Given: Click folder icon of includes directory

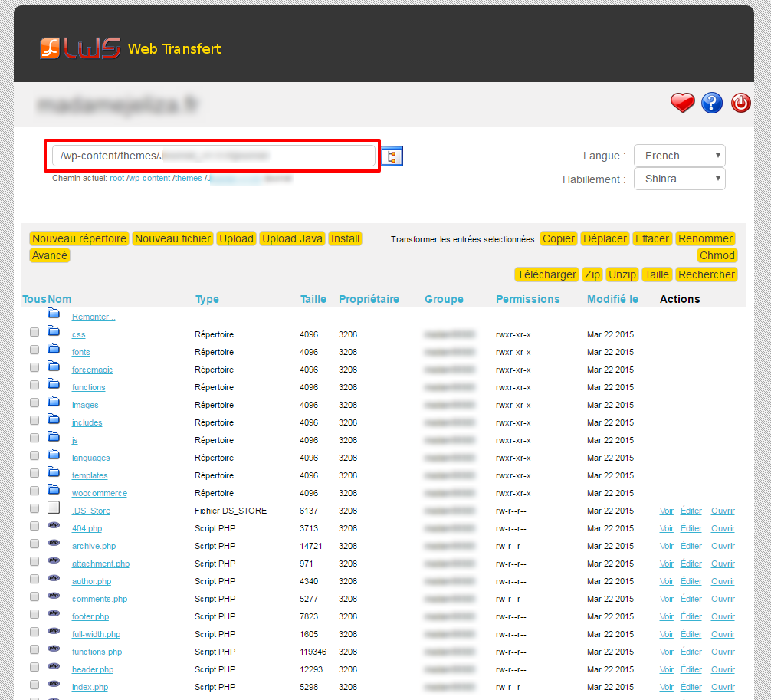Looking at the screenshot, I should [x=54, y=419].
